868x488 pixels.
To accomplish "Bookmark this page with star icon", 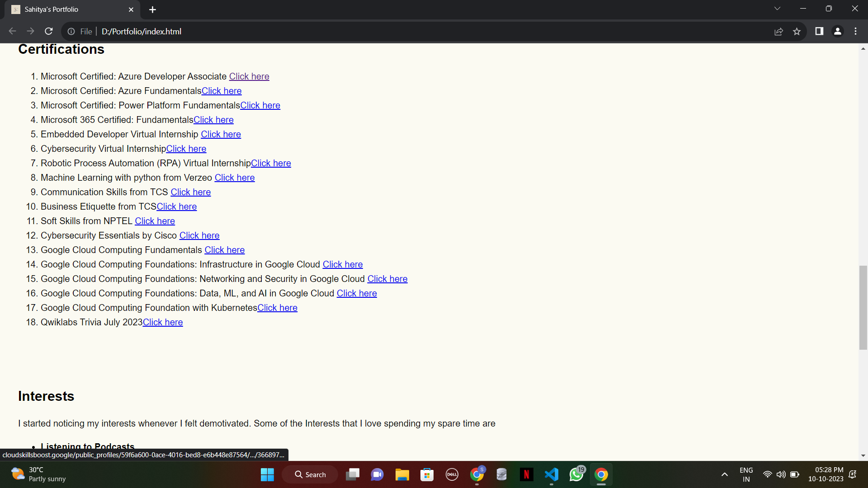I will tap(797, 31).
